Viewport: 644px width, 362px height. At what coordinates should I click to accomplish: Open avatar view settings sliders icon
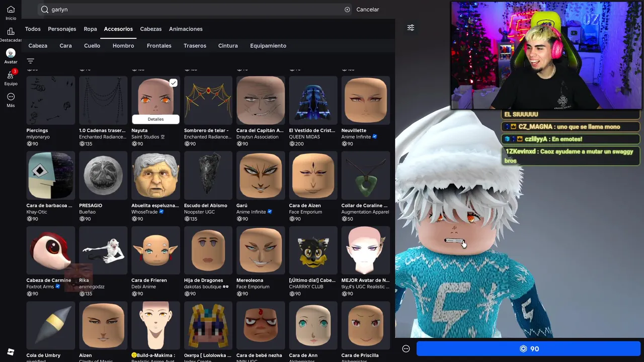[x=411, y=28]
